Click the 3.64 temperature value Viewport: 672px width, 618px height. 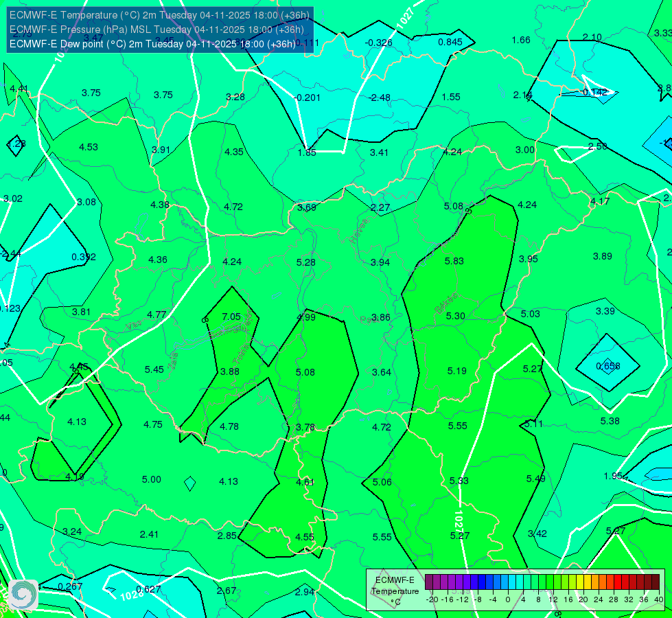click(x=382, y=371)
